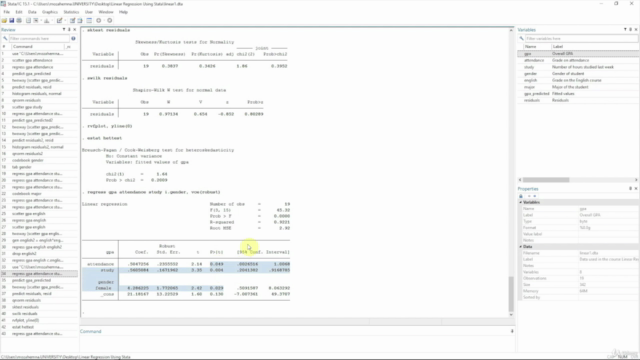
Task: Click the Label column header in Variables
Action: pos(595,47)
